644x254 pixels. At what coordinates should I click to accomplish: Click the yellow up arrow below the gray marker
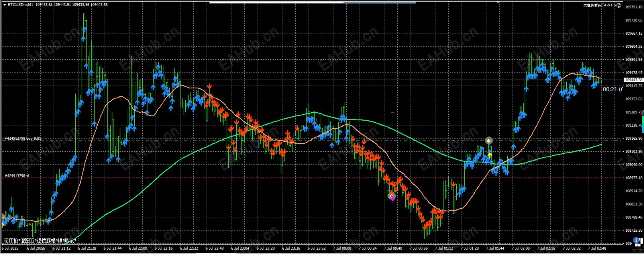pos(489,154)
